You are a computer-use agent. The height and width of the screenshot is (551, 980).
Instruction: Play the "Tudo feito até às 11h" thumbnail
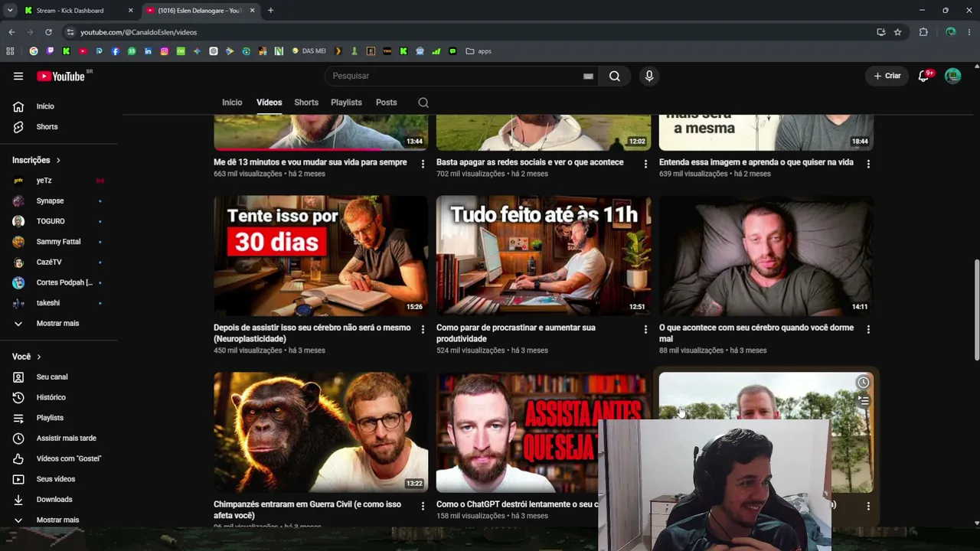(544, 256)
